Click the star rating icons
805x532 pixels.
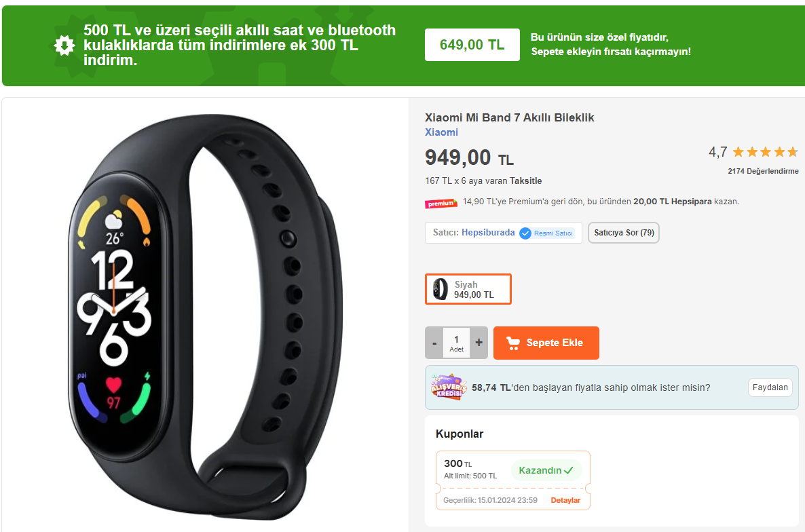765,152
